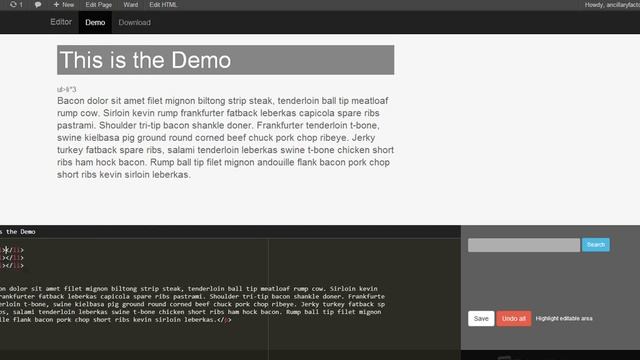The width and height of the screenshot is (640, 360).
Task: Click the white Save button
Action: [481, 318]
